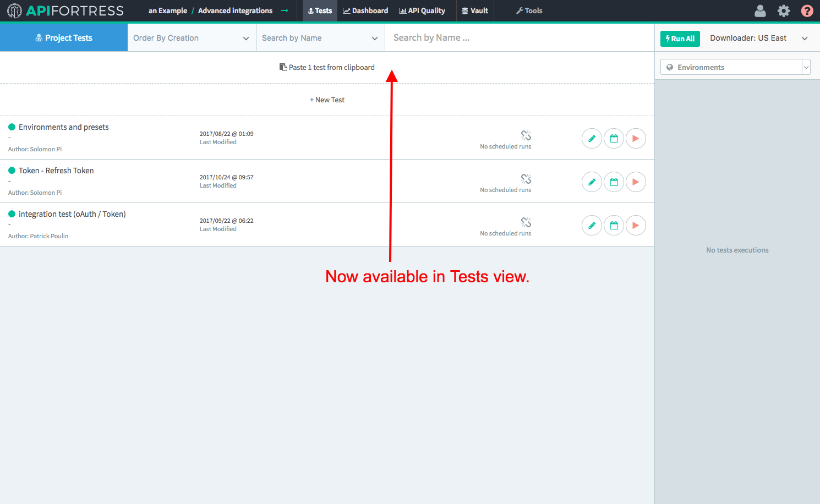Screen dimensions: 820x504
Task: Open the Environments selector
Action: click(735, 67)
